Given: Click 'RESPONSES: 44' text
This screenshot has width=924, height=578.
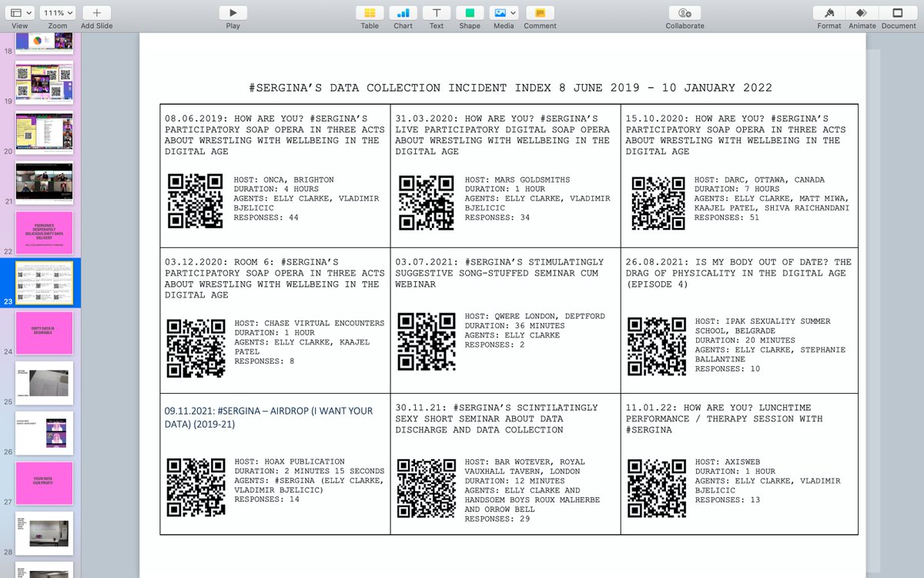Looking at the screenshot, I should click(266, 217).
